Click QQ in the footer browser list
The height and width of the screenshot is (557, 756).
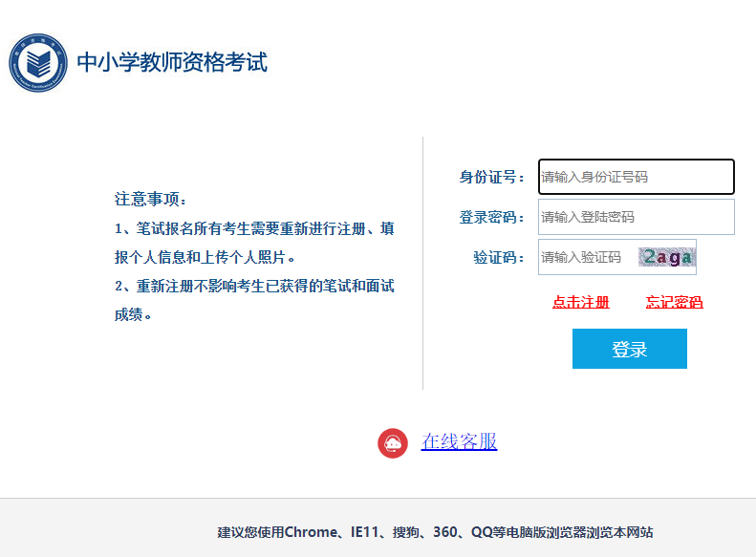click(481, 532)
